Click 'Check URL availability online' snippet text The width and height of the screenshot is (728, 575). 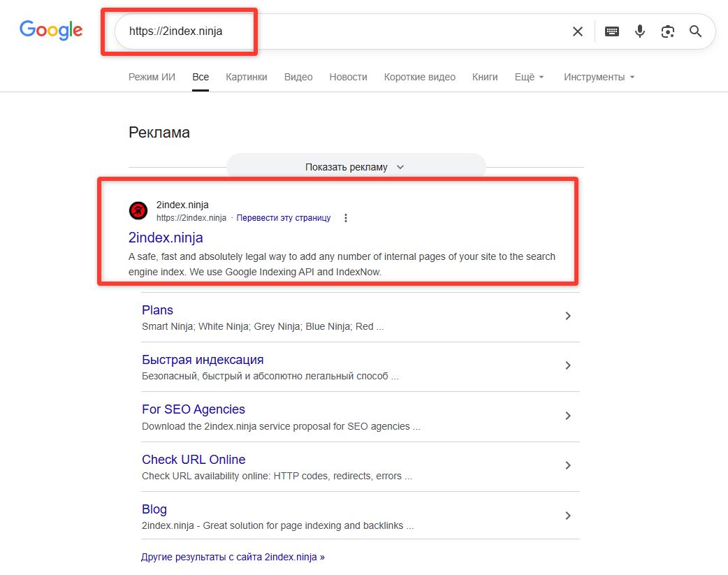(277, 476)
